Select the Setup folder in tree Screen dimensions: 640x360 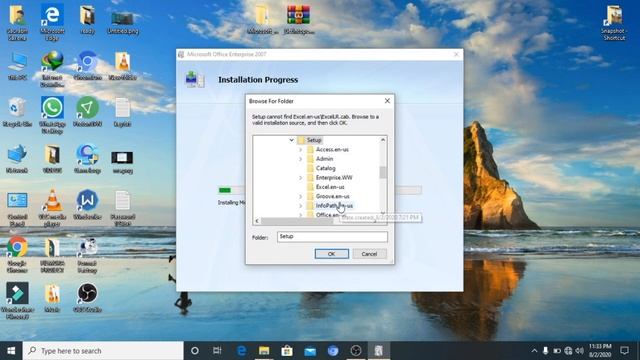point(314,140)
